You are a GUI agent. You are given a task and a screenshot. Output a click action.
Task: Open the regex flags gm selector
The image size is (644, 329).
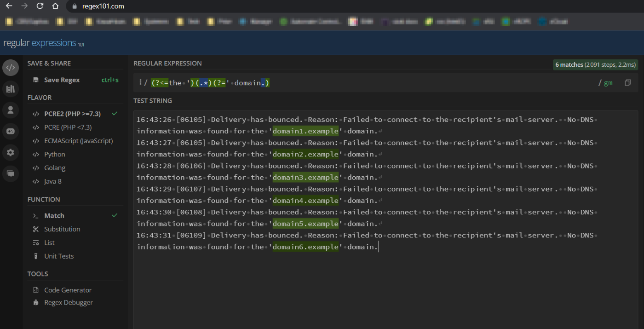(x=608, y=83)
